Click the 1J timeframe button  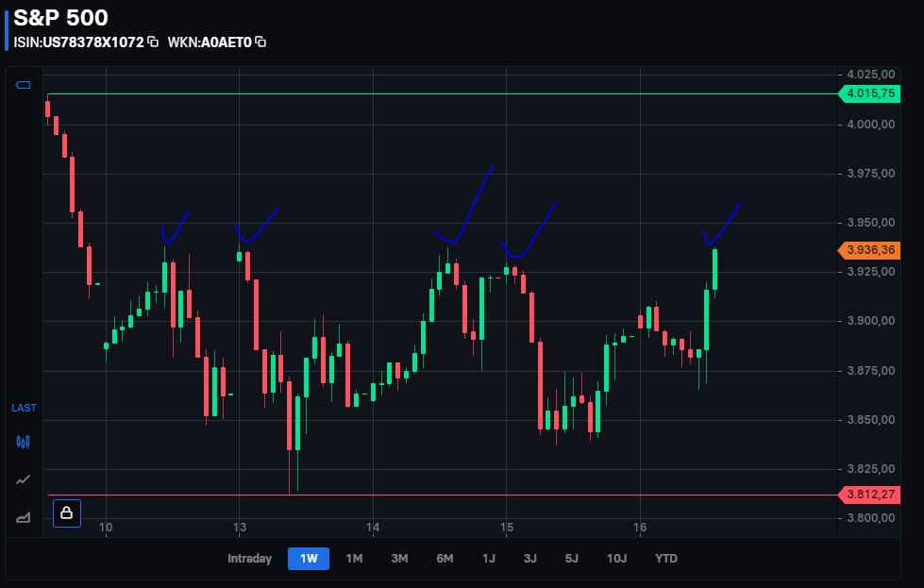coord(490,558)
